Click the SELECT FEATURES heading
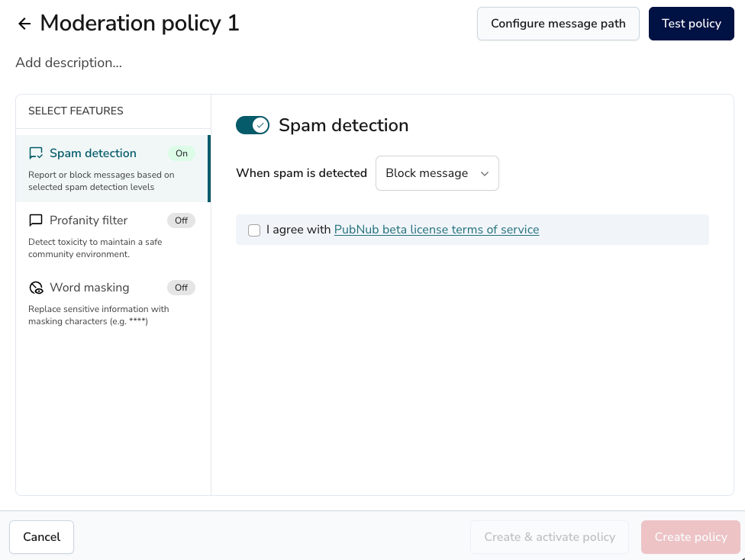Viewport: 745px width, 560px height. point(76,111)
